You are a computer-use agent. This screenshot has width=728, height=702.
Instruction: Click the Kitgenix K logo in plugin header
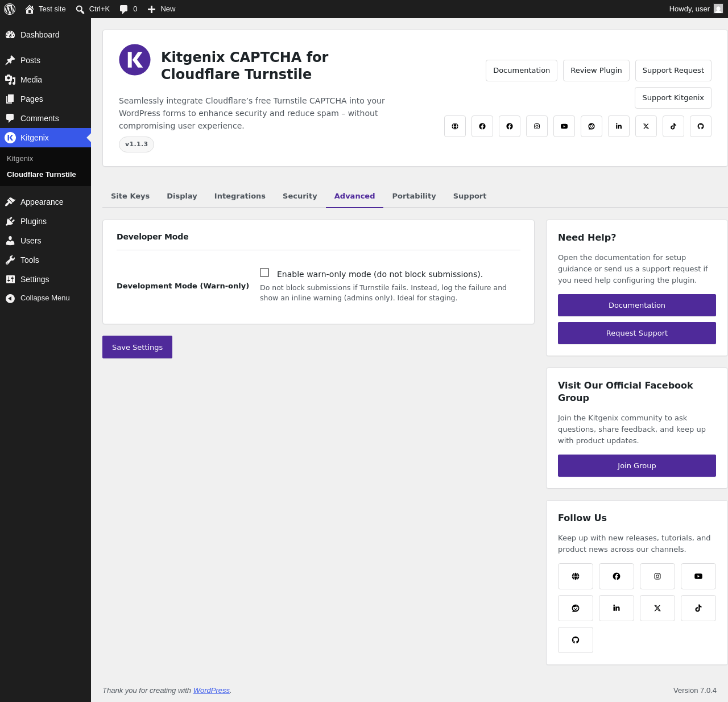tap(135, 60)
